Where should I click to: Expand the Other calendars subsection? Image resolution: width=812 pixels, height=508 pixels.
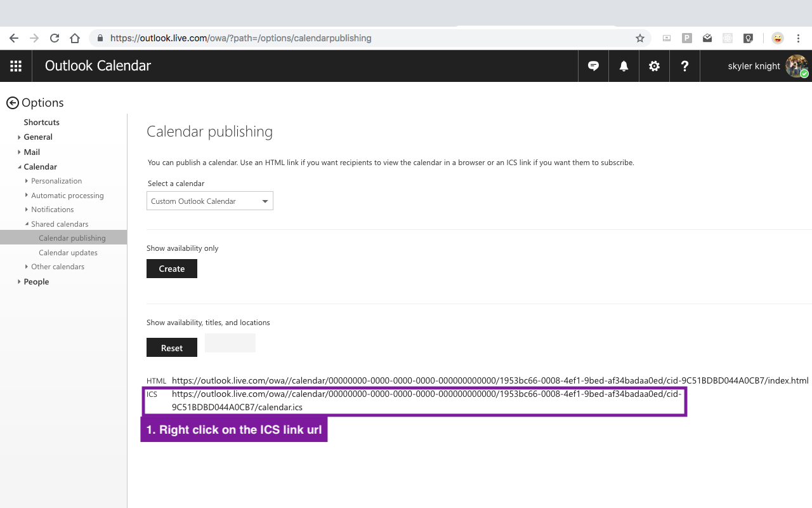[27, 267]
